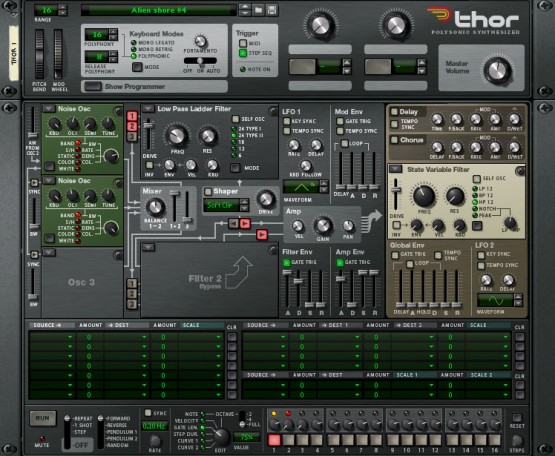The image size is (555, 456).
Task: Click the Delay Time knob
Action: 437,119
